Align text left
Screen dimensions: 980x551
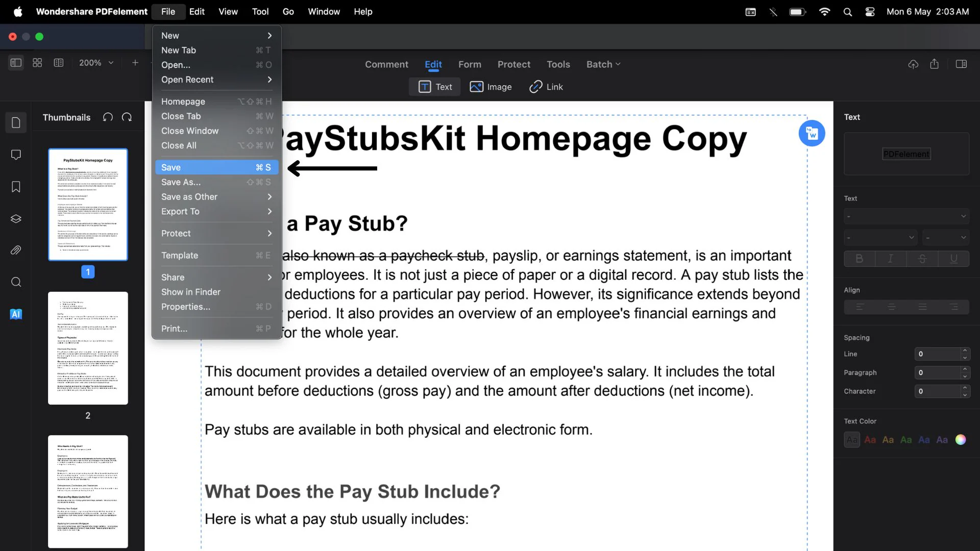(x=860, y=307)
